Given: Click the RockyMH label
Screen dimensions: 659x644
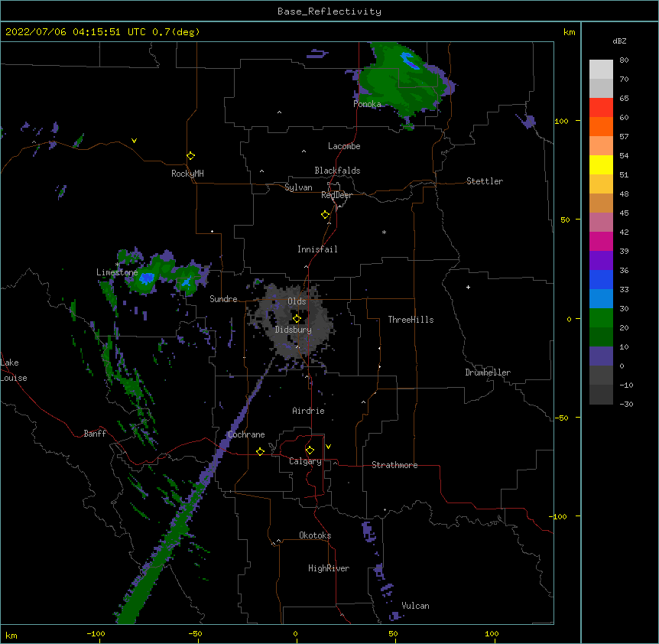Looking at the screenshot, I should 187,174.
